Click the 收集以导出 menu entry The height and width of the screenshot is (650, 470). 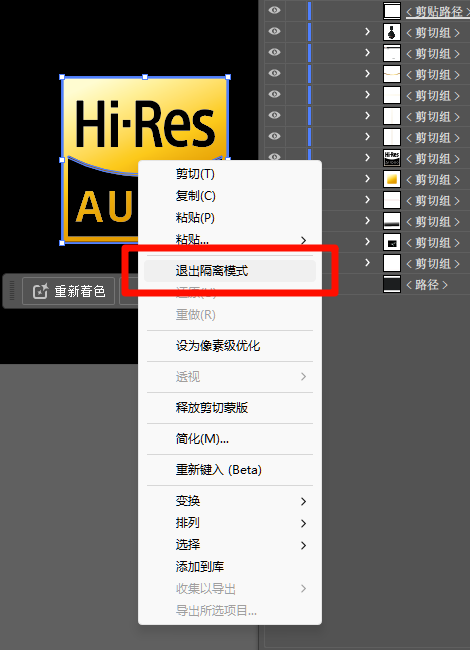click(230, 588)
